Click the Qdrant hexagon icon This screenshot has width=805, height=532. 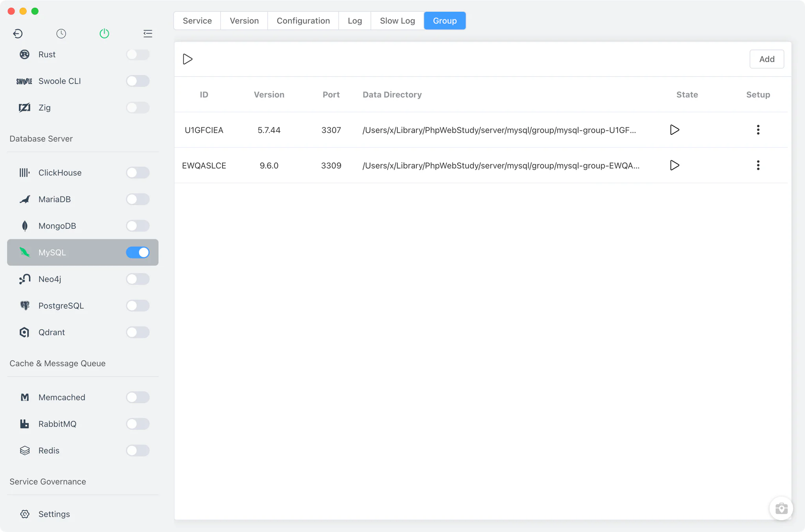pos(24,332)
